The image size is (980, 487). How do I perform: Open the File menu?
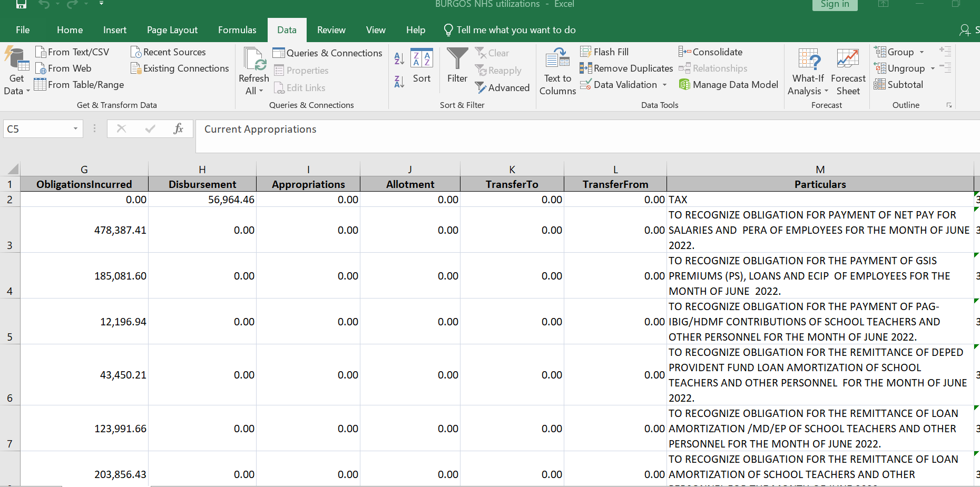[23, 30]
